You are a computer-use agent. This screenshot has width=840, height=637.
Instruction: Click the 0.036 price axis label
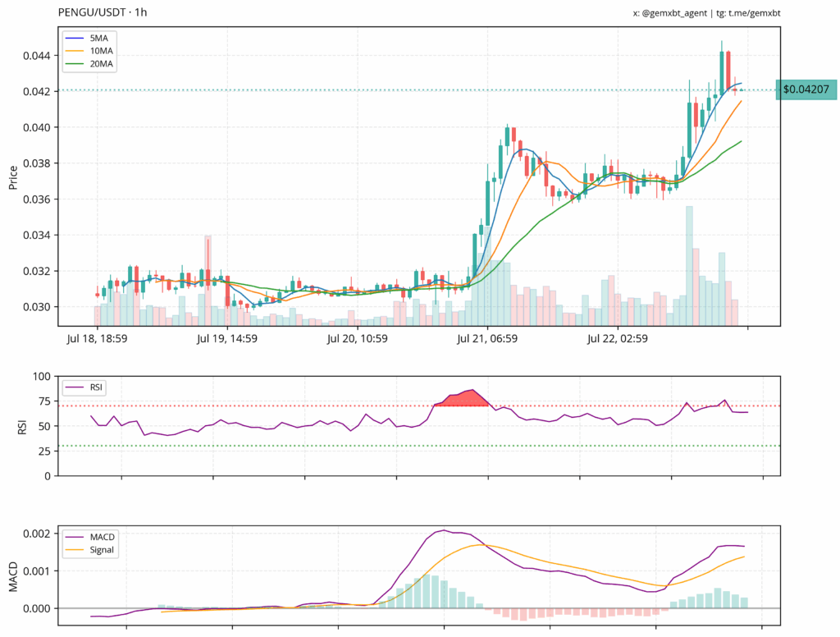(36, 199)
